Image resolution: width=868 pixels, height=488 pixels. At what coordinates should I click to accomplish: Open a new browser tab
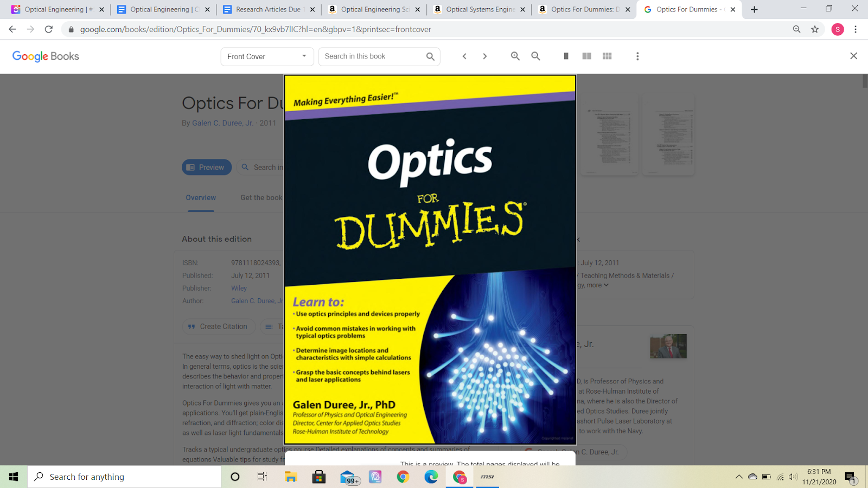(x=754, y=9)
